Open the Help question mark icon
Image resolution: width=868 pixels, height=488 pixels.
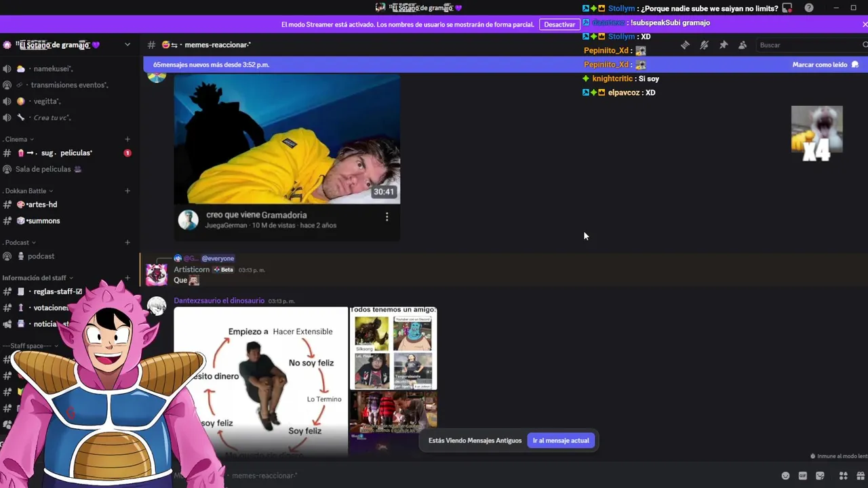pyautogui.click(x=809, y=8)
